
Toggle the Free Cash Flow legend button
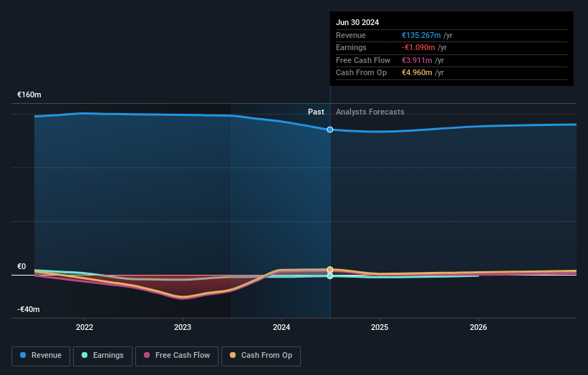point(177,356)
